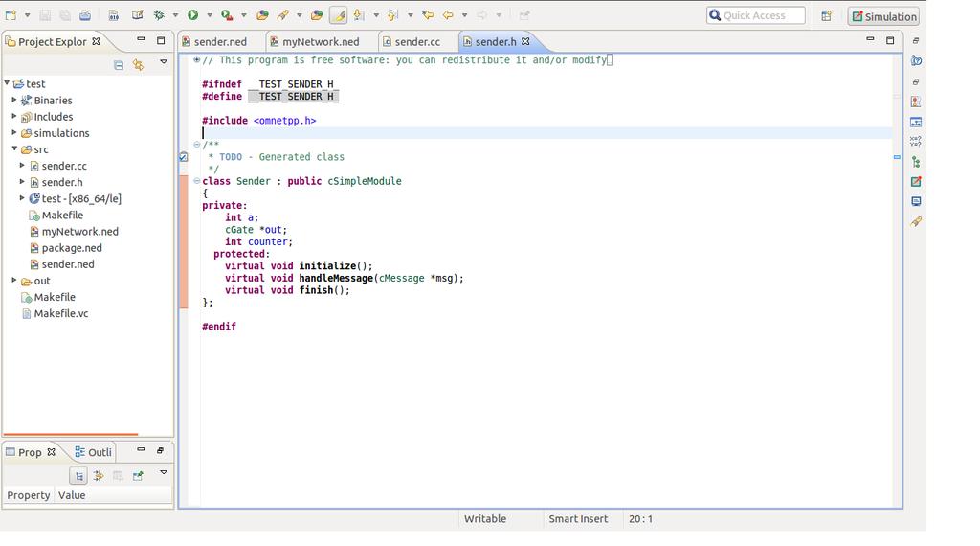Click the Debug bug toolbar icon
The image size is (980, 546).
(159, 15)
